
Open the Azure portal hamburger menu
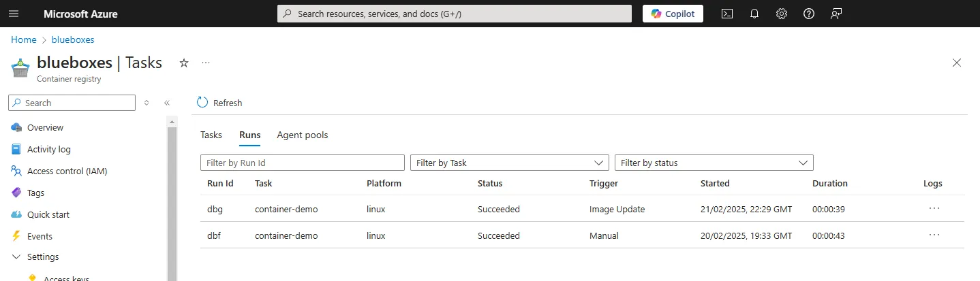tap(14, 14)
